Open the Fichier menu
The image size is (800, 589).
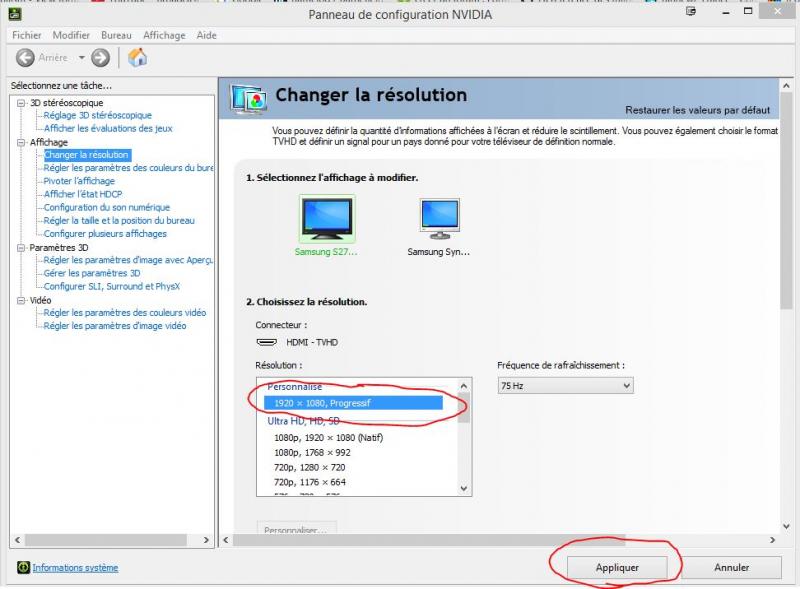[x=27, y=35]
